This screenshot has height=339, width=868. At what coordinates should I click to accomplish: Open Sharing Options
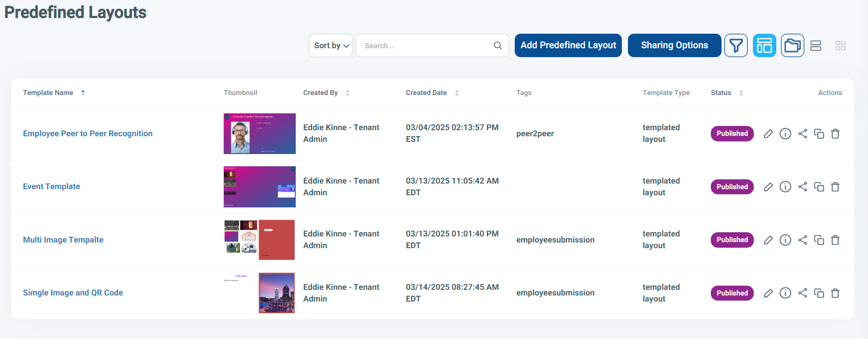[674, 45]
